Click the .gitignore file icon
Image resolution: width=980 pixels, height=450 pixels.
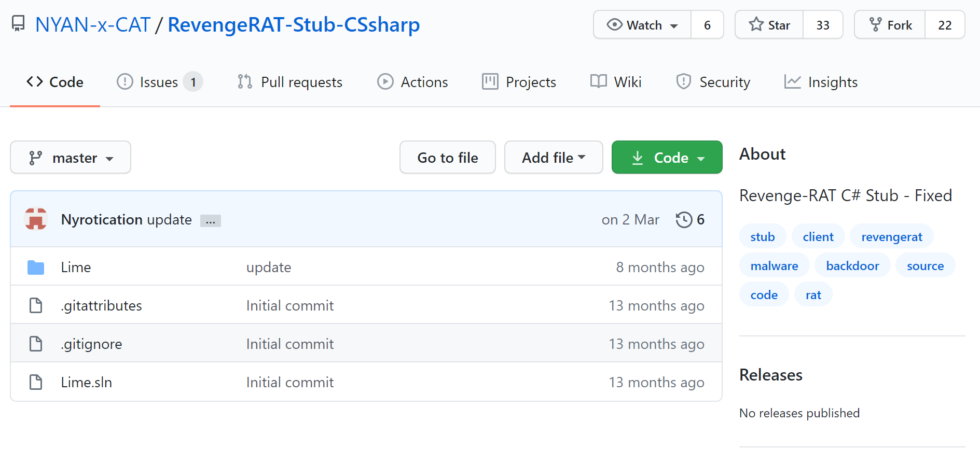[x=36, y=344]
